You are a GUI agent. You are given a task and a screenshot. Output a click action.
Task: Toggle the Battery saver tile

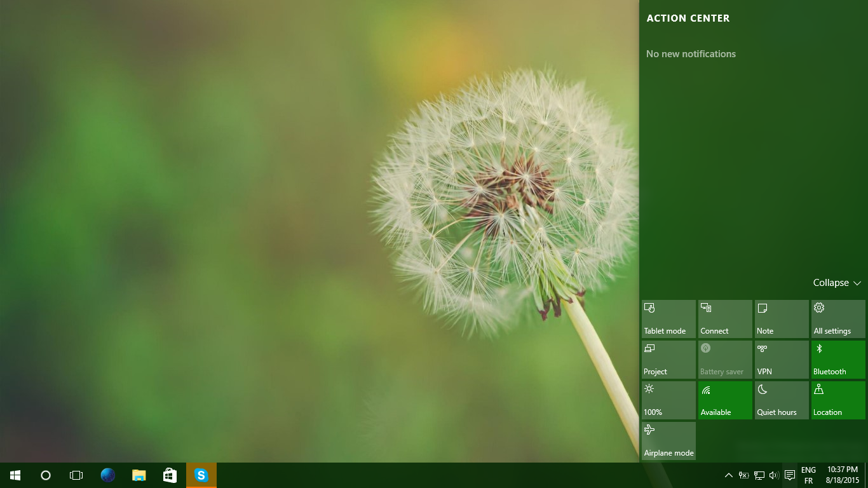725,360
